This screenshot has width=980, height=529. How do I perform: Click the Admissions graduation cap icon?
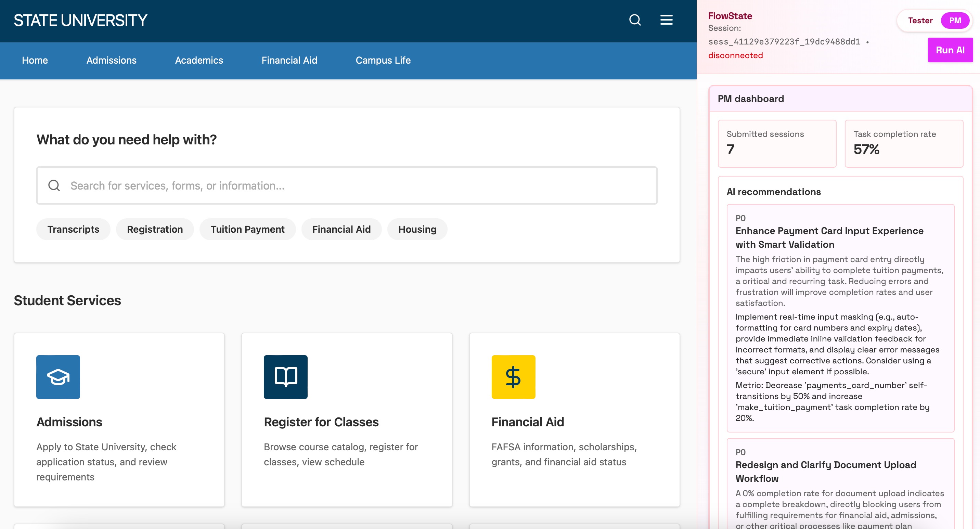tap(58, 376)
